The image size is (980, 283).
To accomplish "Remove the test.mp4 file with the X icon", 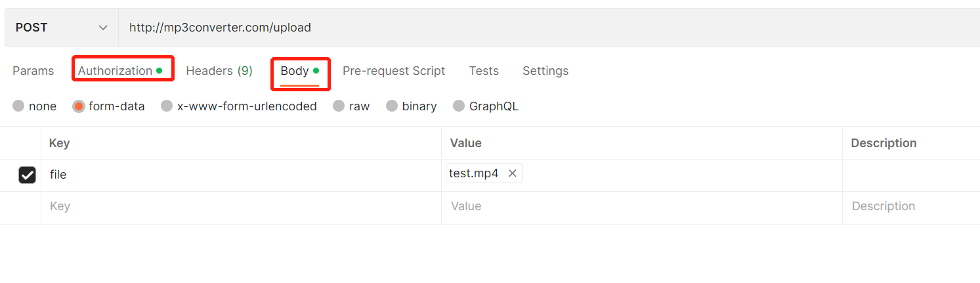I will click(513, 173).
